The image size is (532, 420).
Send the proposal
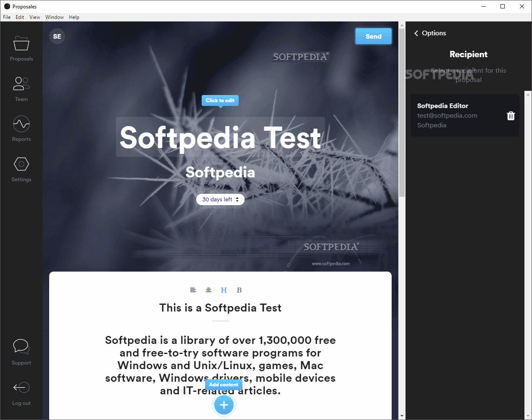click(374, 37)
